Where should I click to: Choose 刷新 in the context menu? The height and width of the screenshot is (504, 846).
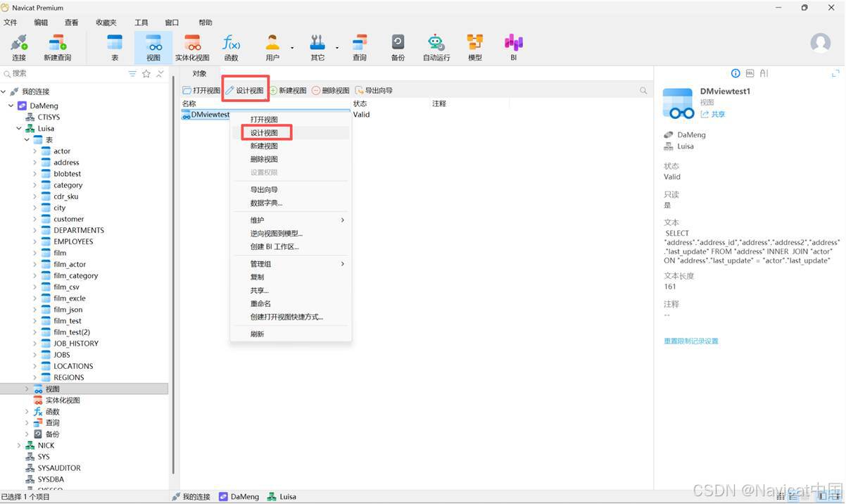tap(291, 334)
